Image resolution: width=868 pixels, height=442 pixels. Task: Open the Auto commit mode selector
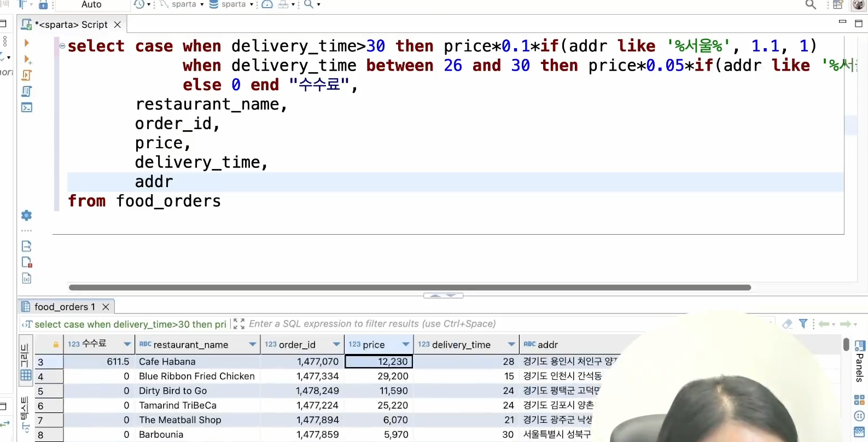91,5
